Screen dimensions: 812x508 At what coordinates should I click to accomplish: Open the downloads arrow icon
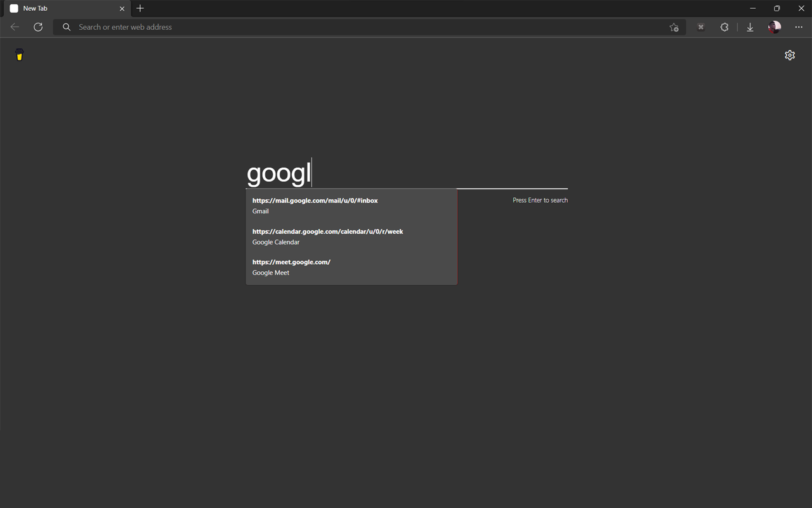click(x=750, y=27)
